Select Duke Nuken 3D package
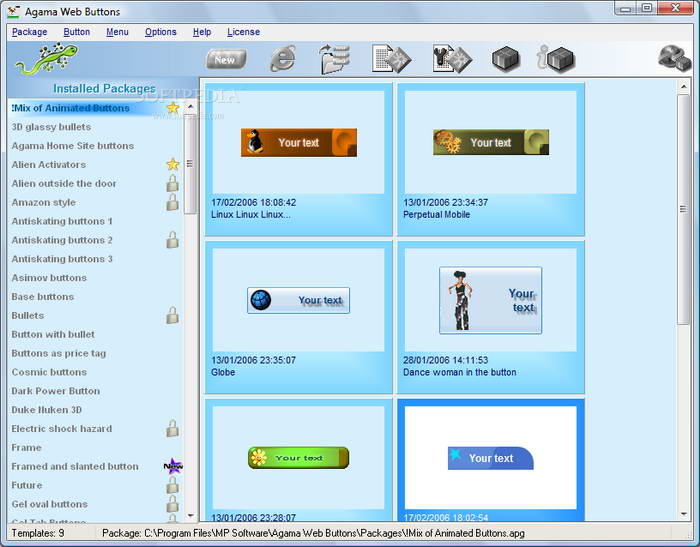Viewport: 700px width, 547px height. click(x=46, y=409)
